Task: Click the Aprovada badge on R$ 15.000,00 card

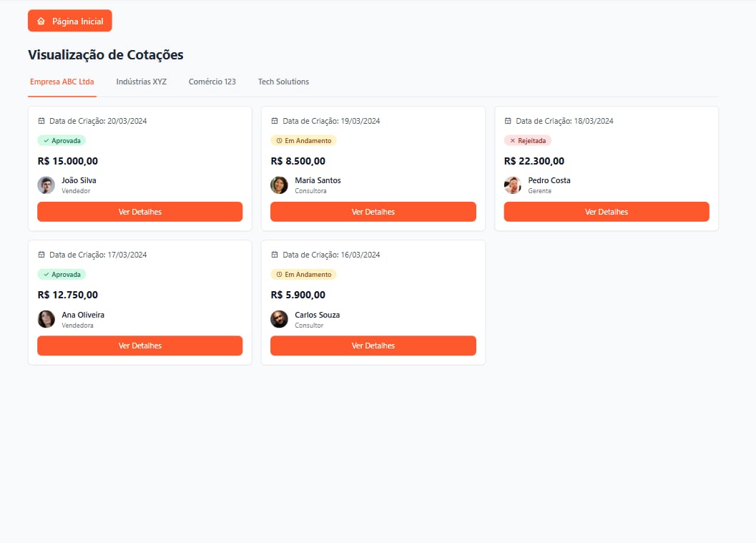Action: tap(62, 141)
